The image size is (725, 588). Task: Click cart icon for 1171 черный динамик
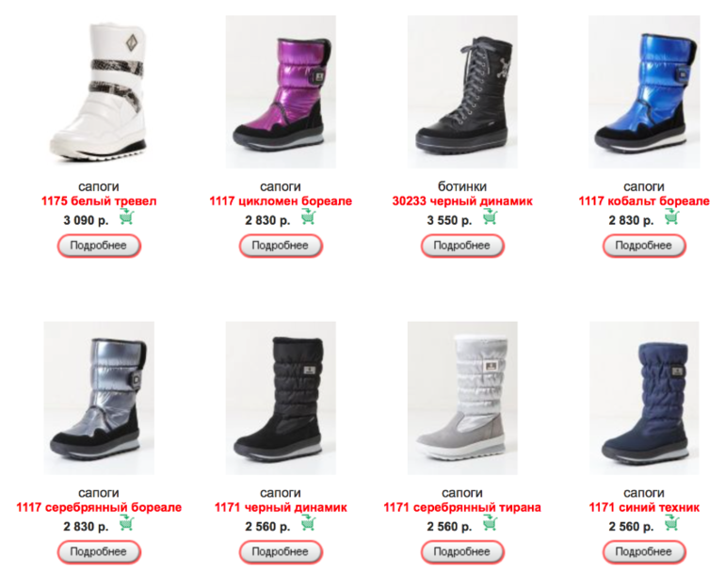pyautogui.click(x=309, y=522)
